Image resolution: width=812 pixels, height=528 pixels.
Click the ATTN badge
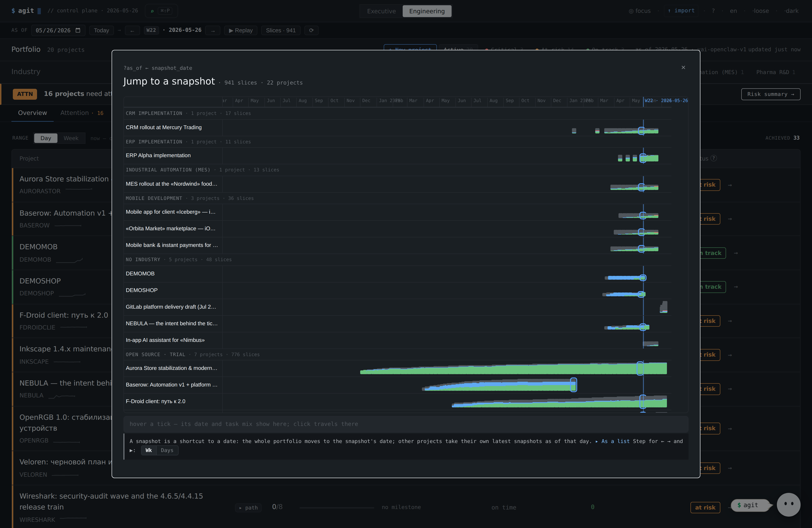click(25, 94)
